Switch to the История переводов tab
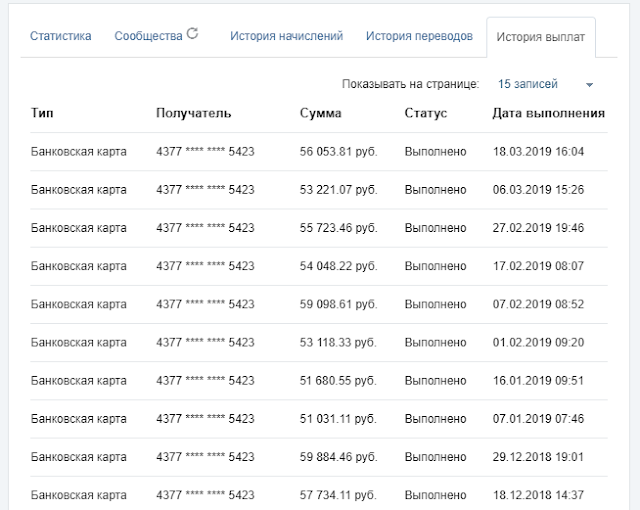Viewport: 640px width, 510px height. (x=419, y=36)
